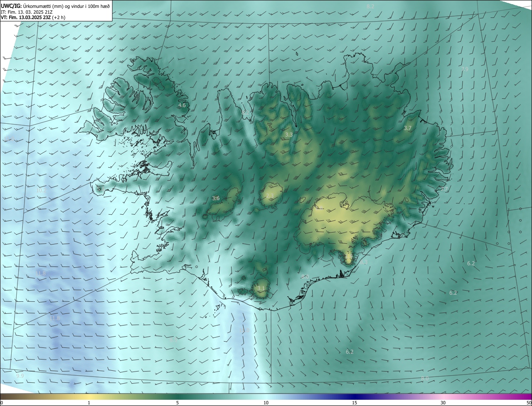
Task: Click the valid time line 'VT: Fim. 13.03.2025 23Z (+2 h)'
Action: pos(33,17)
